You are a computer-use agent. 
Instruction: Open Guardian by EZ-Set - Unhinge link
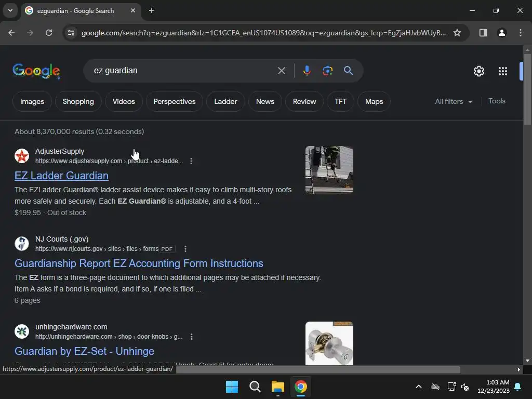click(84, 351)
